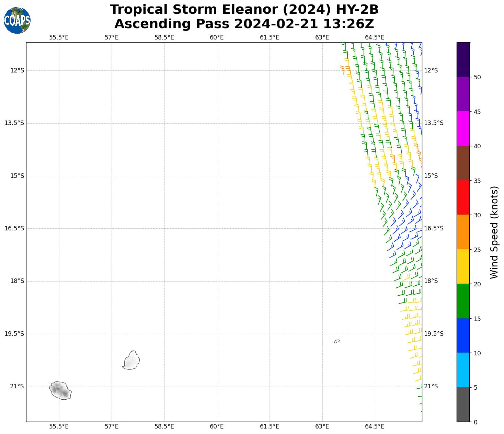Click the colorbar tick label 50

click(x=477, y=77)
